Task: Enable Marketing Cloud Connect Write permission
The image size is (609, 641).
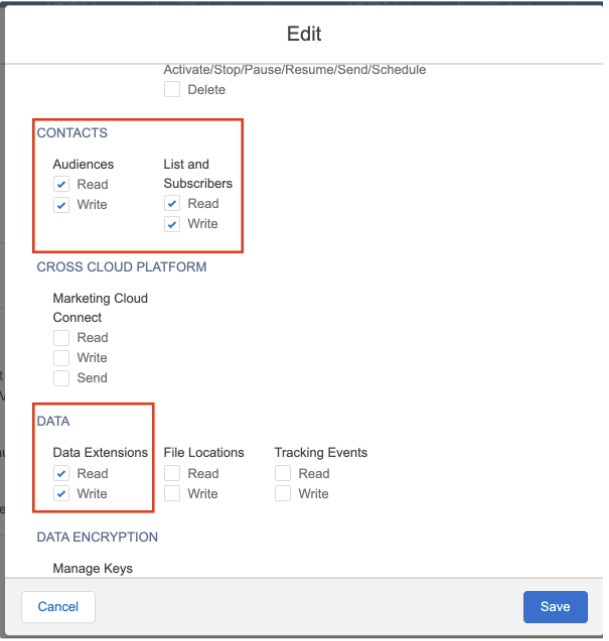Action: 61,358
